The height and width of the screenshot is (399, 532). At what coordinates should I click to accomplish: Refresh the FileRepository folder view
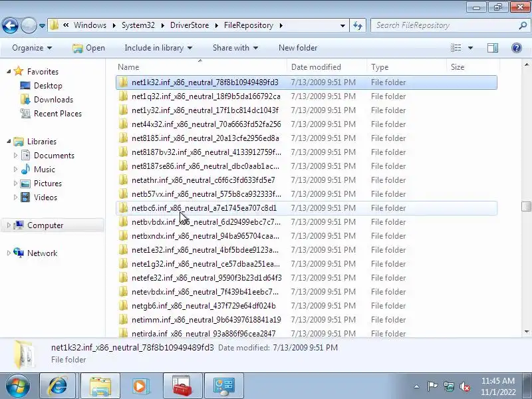pyautogui.click(x=358, y=25)
